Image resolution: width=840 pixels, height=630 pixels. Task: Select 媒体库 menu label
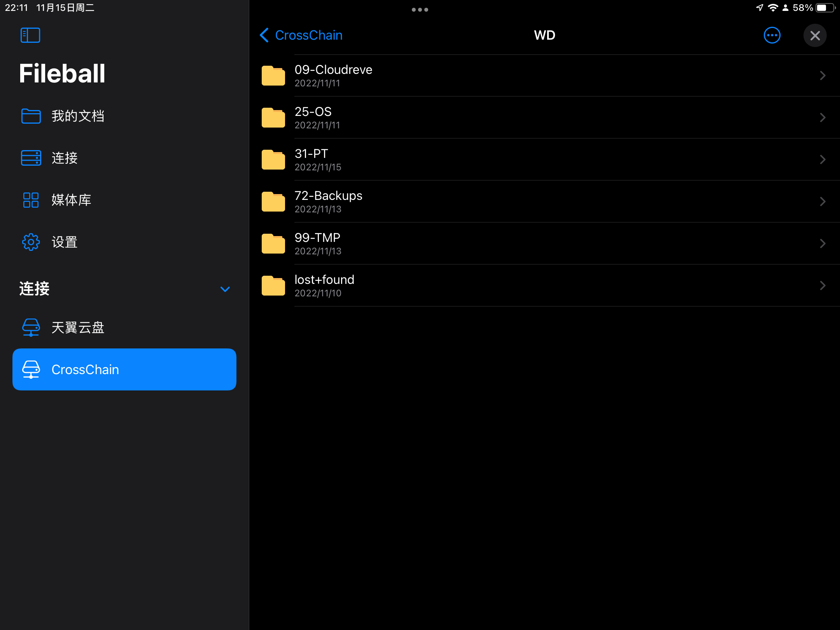point(71,200)
